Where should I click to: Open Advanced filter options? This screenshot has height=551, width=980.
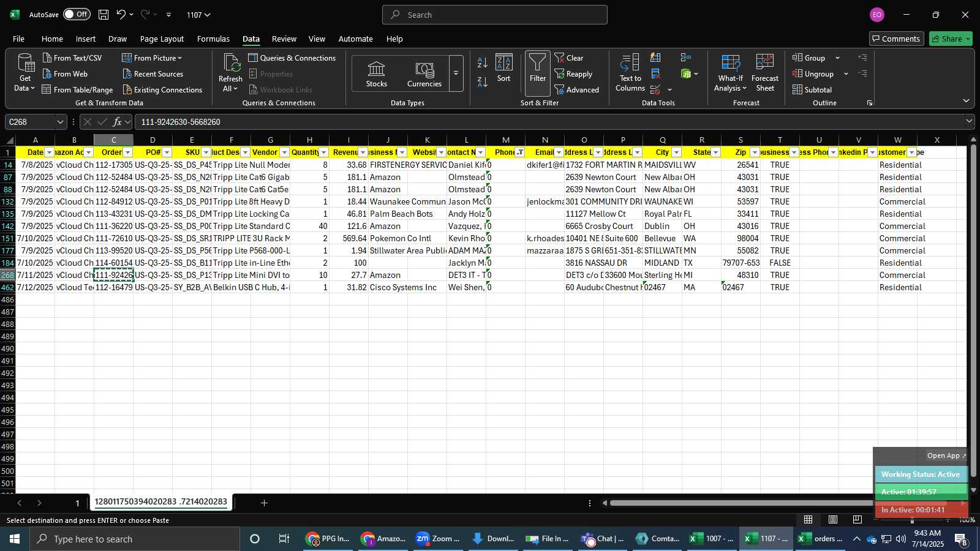[x=577, y=89]
